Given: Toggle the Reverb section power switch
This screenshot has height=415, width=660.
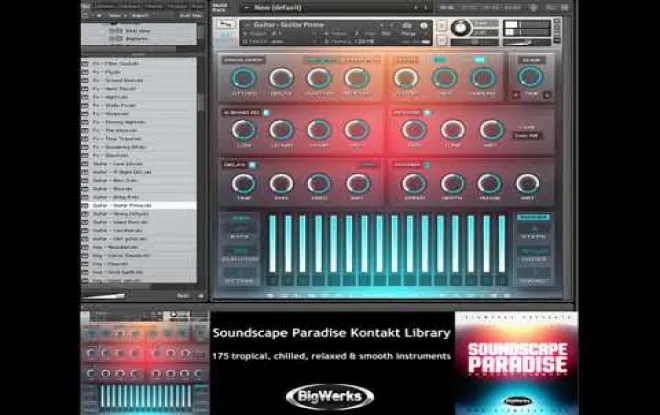Looking at the screenshot, I should [427, 113].
